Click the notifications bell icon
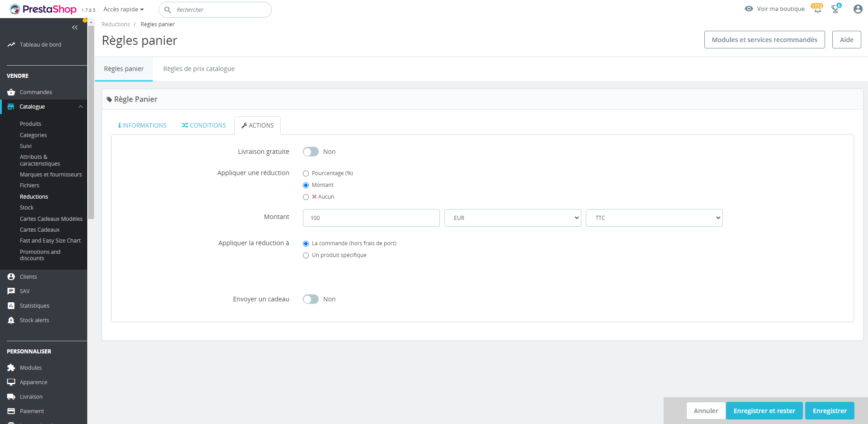The height and width of the screenshot is (424, 868). tap(817, 10)
